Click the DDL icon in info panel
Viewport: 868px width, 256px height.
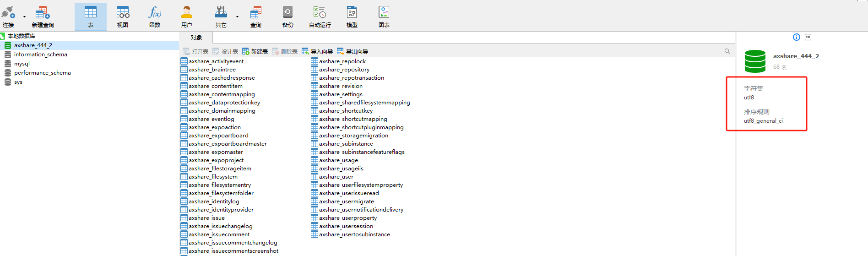pos(808,37)
